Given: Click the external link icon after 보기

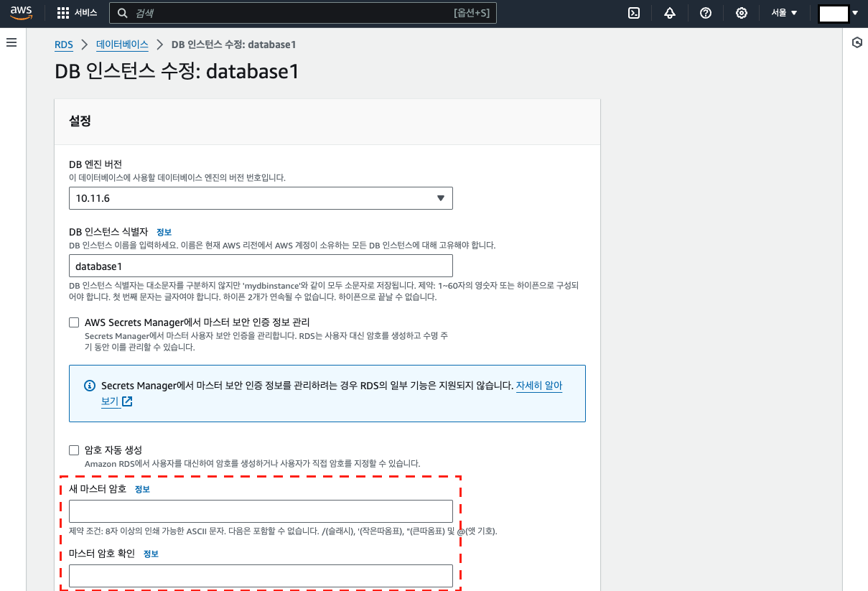Looking at the screenshot, I should (x=127, y=401).
